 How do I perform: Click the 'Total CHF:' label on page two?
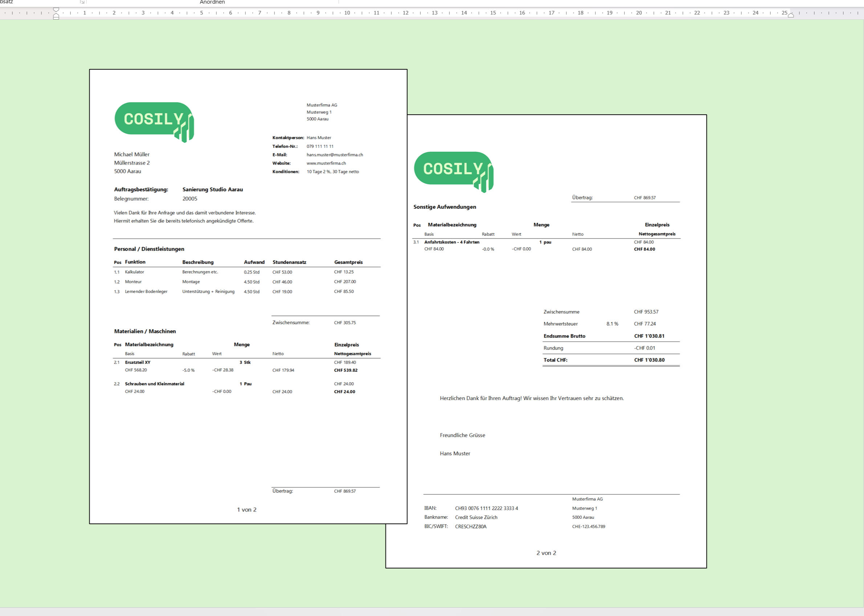coord(555,360)
